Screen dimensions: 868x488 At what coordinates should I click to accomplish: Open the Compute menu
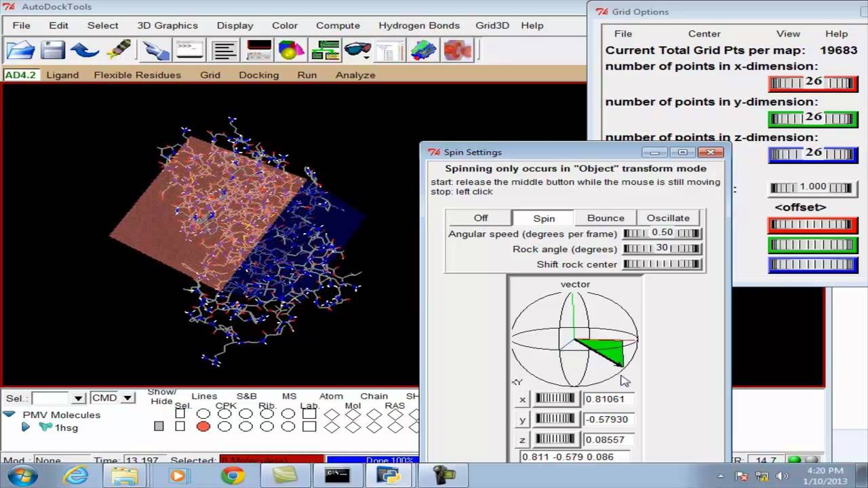(338, 25)
